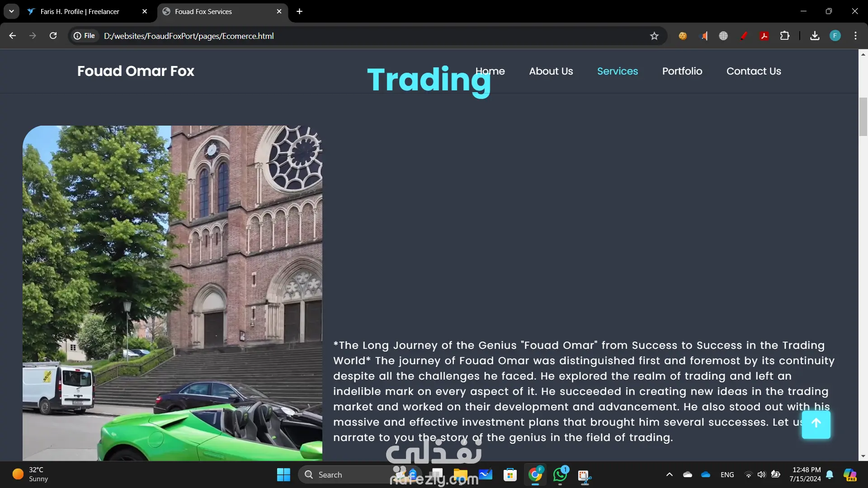868x488 pixels.
Task: Open the browser extensions puzzle icon
Action: [x=785, y=36]
